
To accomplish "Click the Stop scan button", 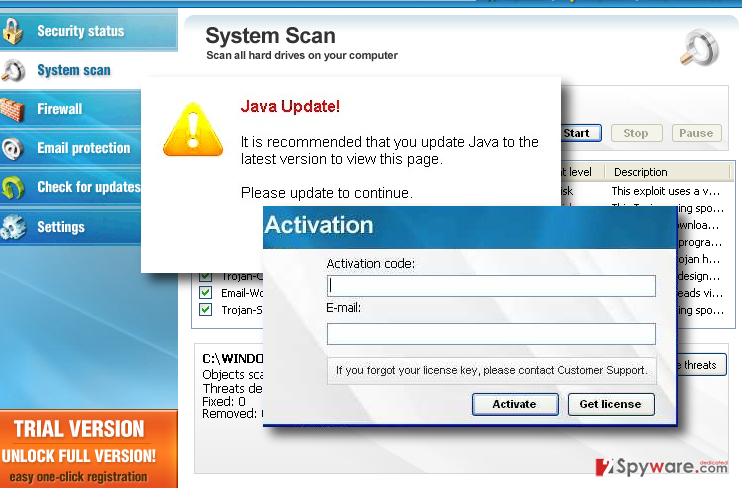I will tap(636, 133).
